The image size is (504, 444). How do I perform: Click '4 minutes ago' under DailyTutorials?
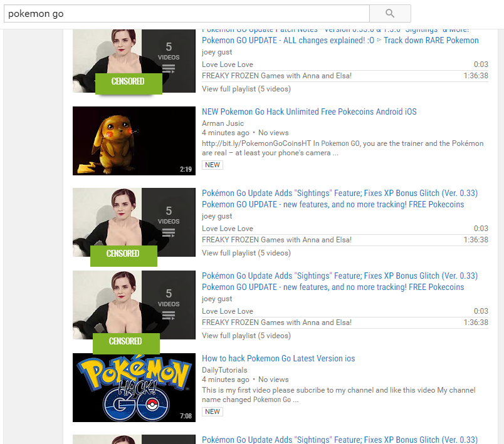225,379
